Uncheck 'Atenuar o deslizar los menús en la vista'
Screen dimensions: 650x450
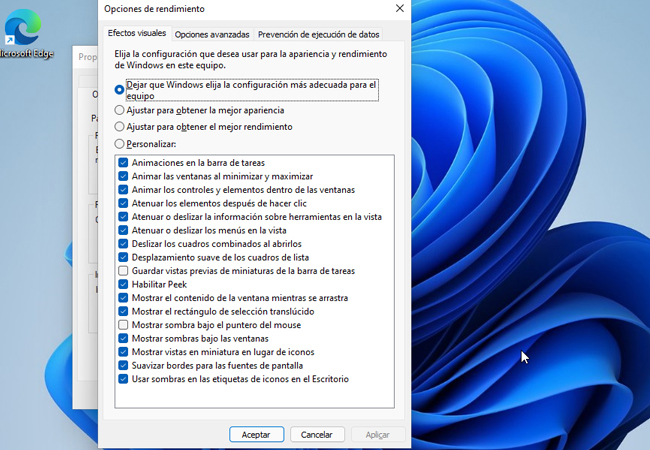click(123, 230)
